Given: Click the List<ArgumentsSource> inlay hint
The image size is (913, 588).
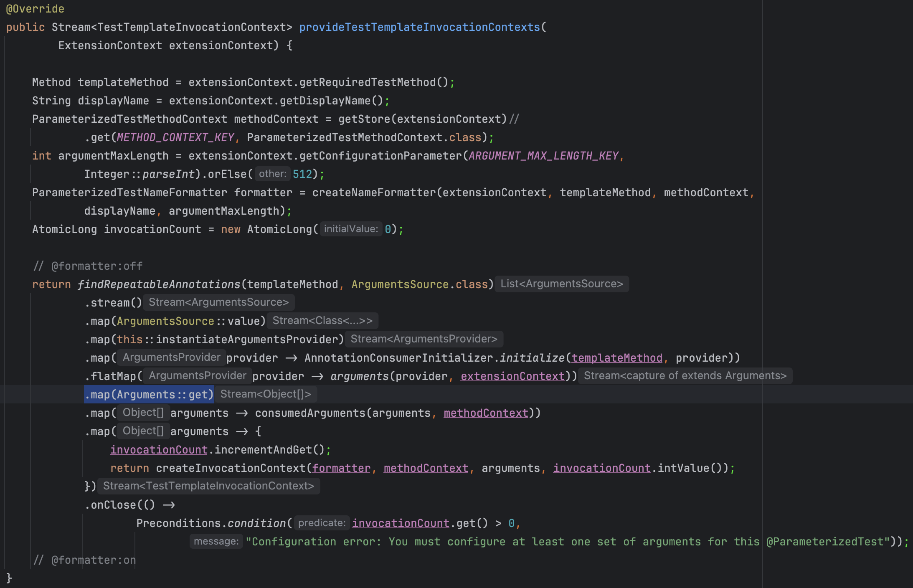Looking at the screenshot, I should click(x=561, y=284).
